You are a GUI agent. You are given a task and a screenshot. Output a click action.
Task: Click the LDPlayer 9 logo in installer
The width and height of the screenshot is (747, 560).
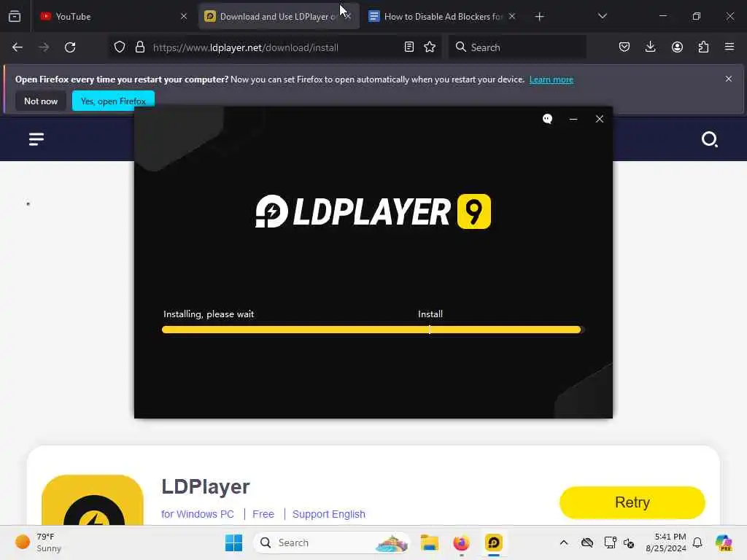[x=373, y=211]
